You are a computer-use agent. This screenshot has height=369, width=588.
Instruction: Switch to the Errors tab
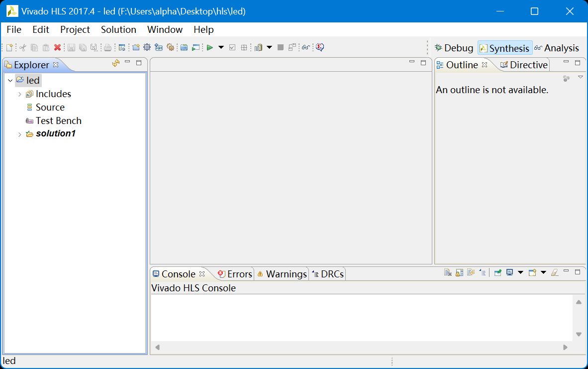[x=235, y=274]
